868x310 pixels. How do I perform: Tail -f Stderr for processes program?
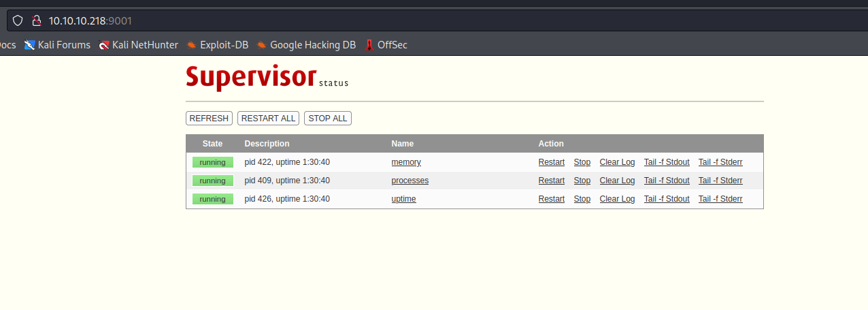pos(720,181)
